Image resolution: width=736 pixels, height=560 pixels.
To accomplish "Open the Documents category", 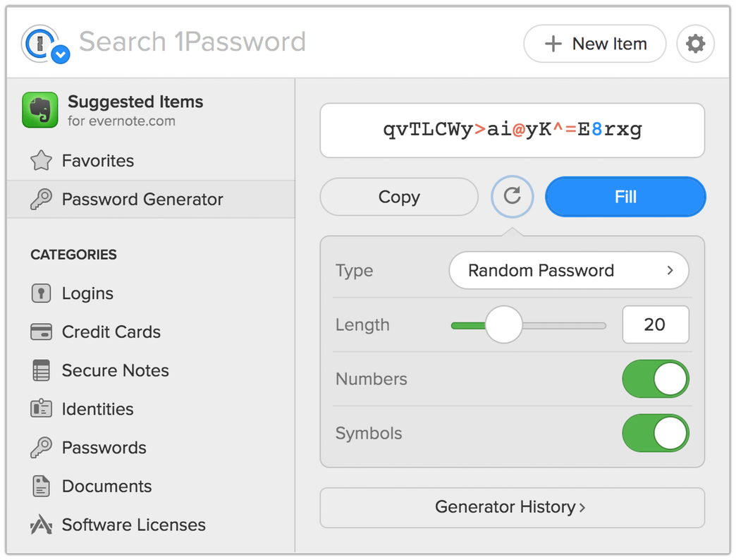I will coord(40,486).
